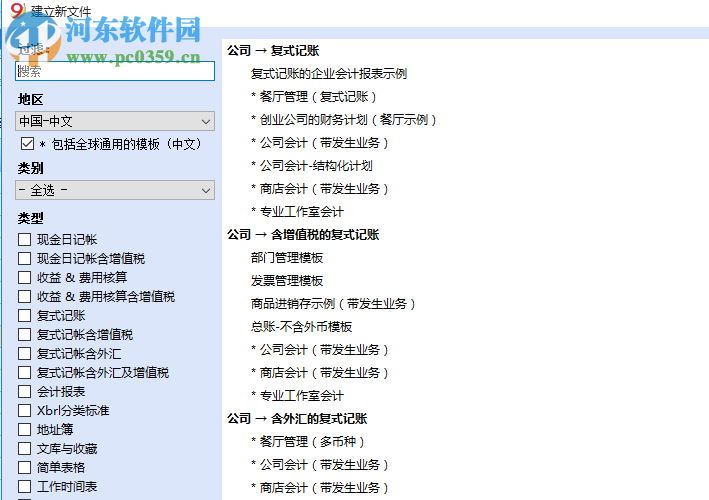
Task: Select 公司会计-结构化计划 template
Action: click(x=312, y=166)
